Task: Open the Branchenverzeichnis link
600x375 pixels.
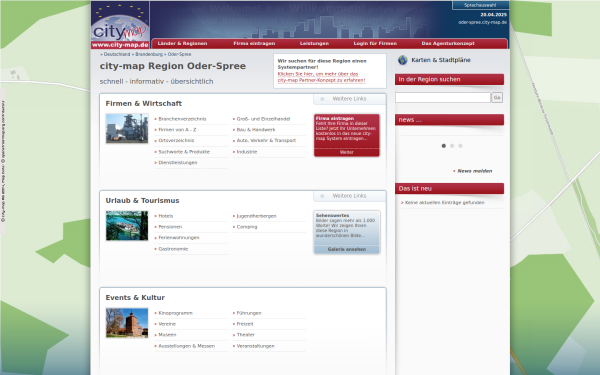Action: tap(182, 119)
